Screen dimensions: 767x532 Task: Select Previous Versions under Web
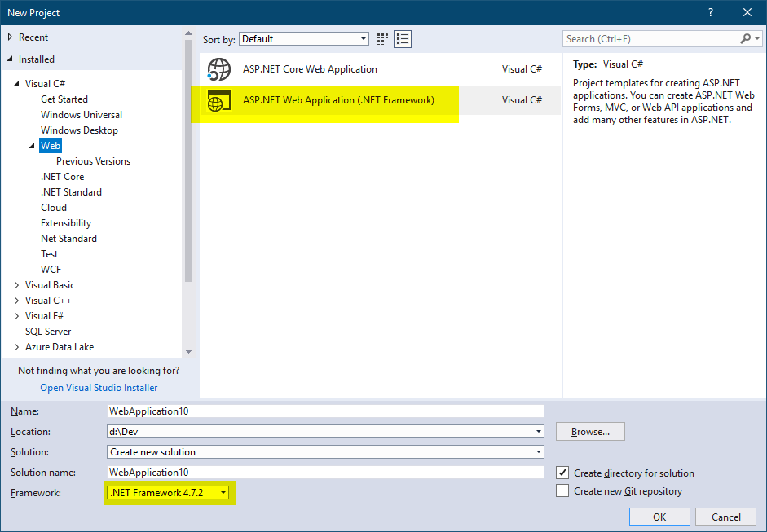93,161
